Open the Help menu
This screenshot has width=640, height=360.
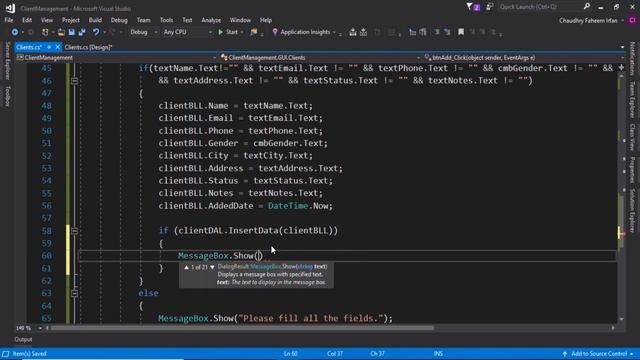tap(266, 20)
